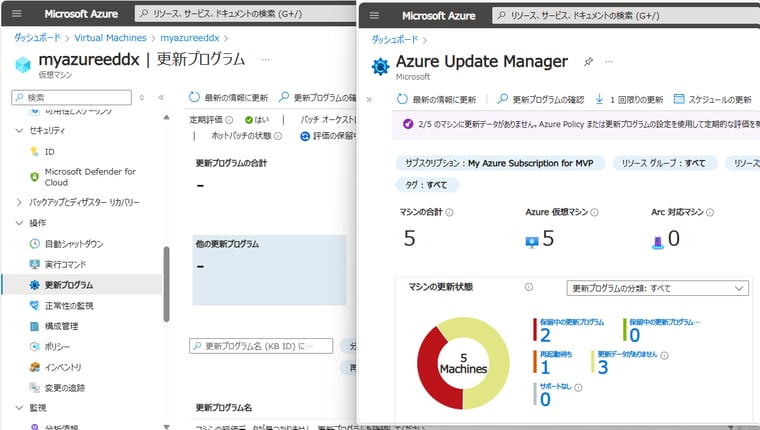Click 更新プログラムの確認 in Update Manager toolbar
Screen dimensions: 760x430
click(x=541, y=99)
